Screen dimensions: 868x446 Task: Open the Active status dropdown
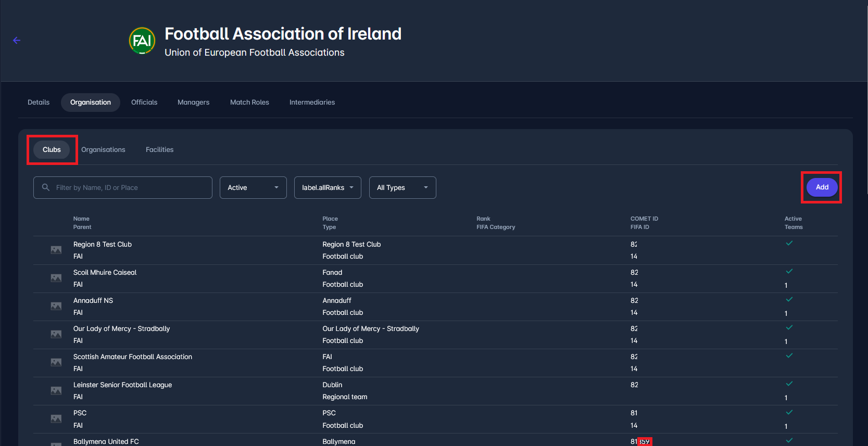[x=253, y=187]
